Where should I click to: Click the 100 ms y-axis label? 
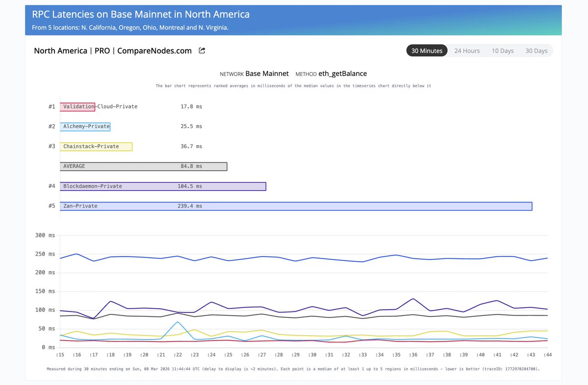pos(45,310)
